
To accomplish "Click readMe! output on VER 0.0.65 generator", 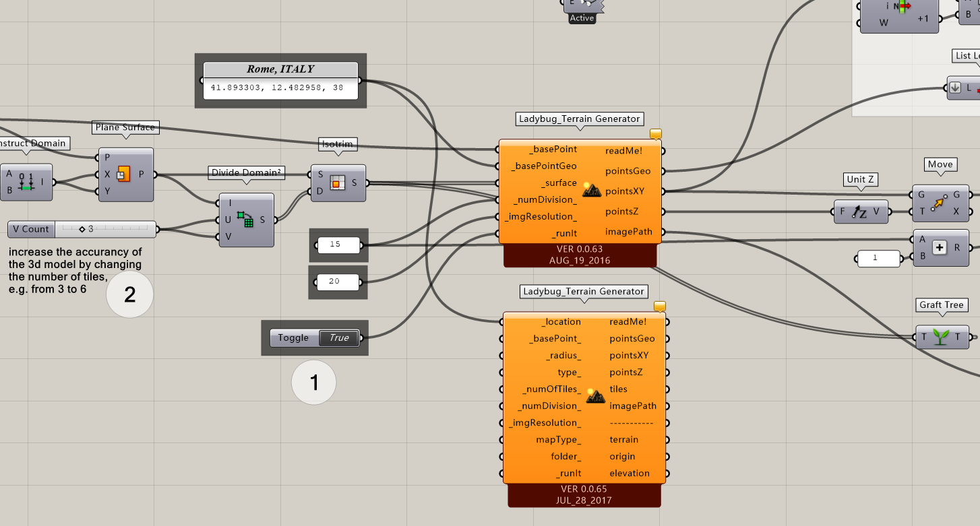I will tap(628, 322).
